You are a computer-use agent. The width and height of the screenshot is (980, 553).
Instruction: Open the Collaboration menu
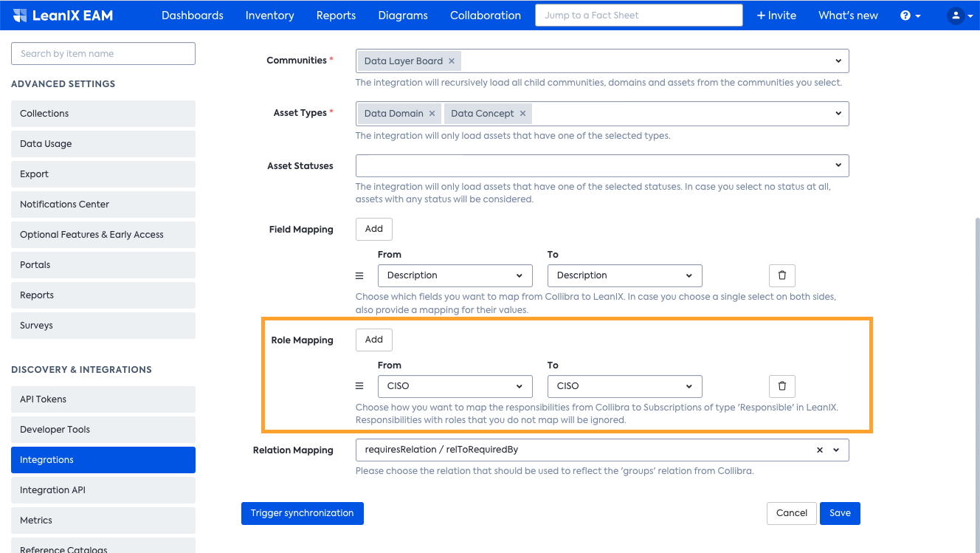pyautogui.click(x=486, y=16)
